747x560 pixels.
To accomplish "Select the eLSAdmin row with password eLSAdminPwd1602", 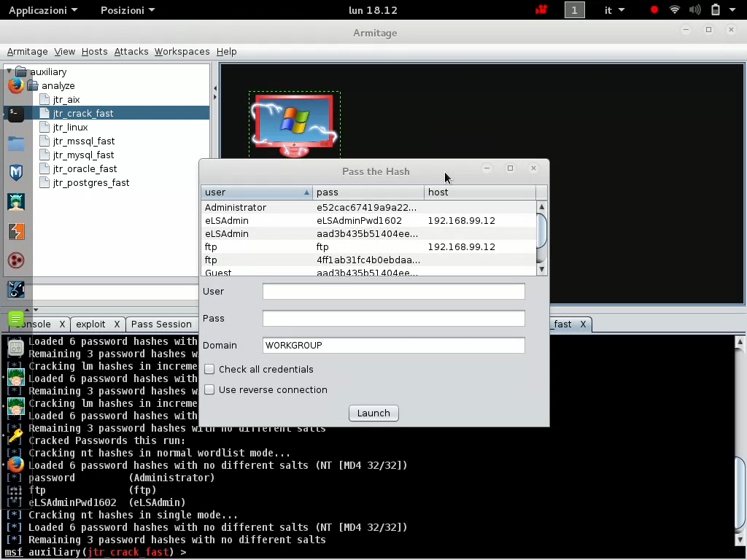I will (x=368, y=220).
